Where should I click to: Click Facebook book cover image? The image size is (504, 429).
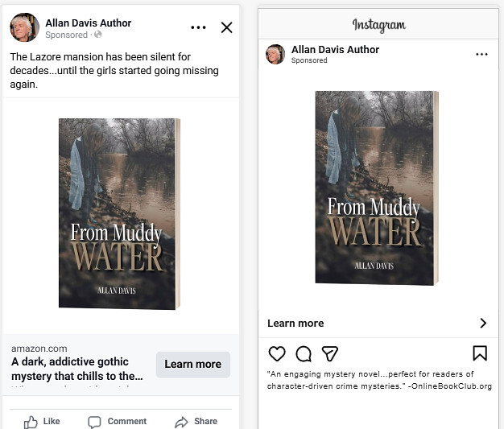[119, 214]
